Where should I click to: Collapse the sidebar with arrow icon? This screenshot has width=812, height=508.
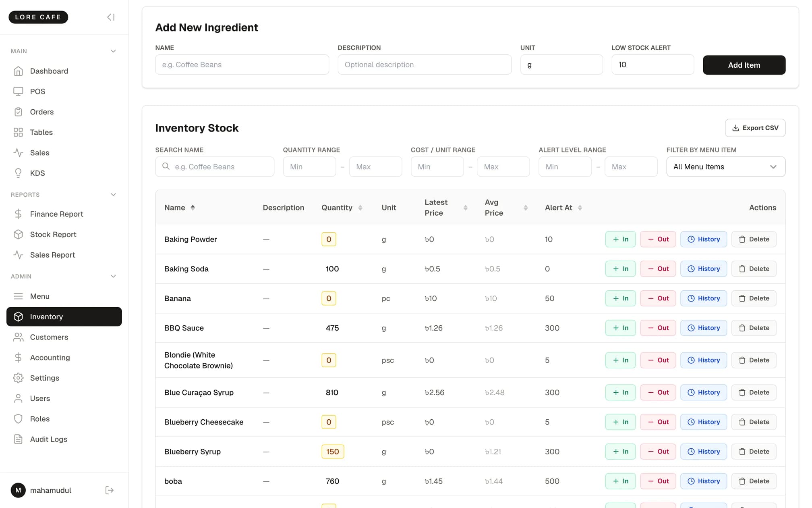[x=111, y=17]
